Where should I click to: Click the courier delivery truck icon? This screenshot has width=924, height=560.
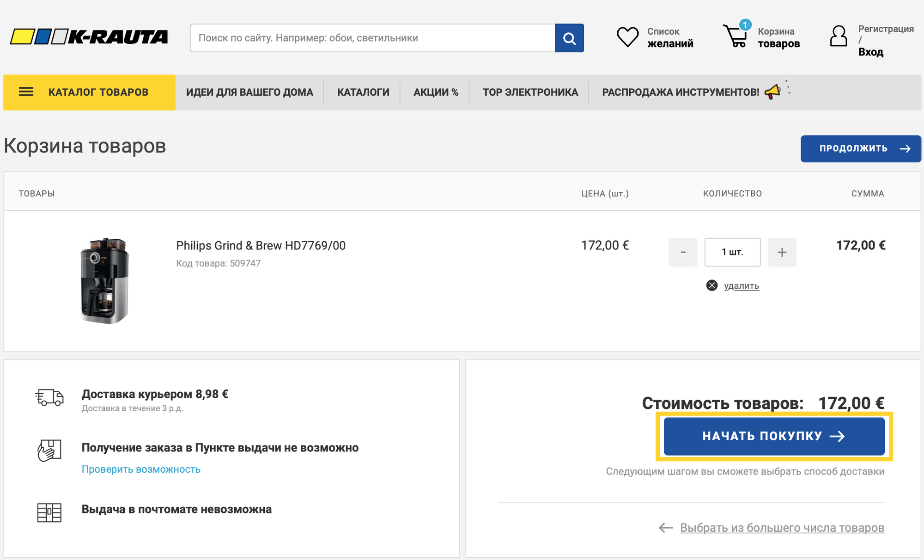click(49, 397)
